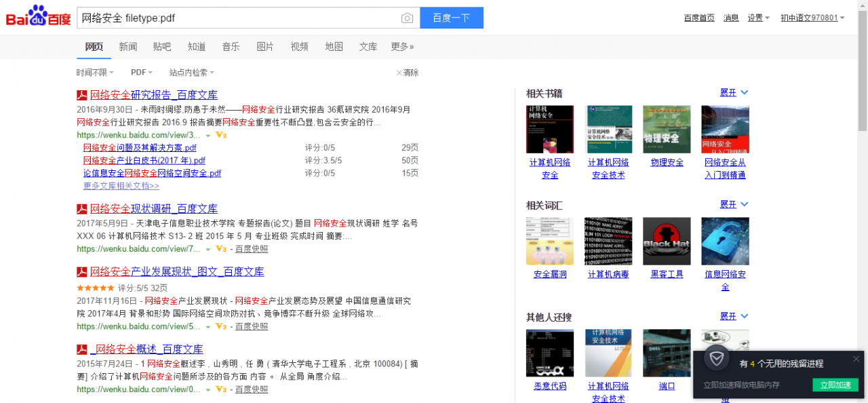
Task: Open 论信息安全网络安全网络空间安全.pdf link
Action: click(x=152, y=174)
